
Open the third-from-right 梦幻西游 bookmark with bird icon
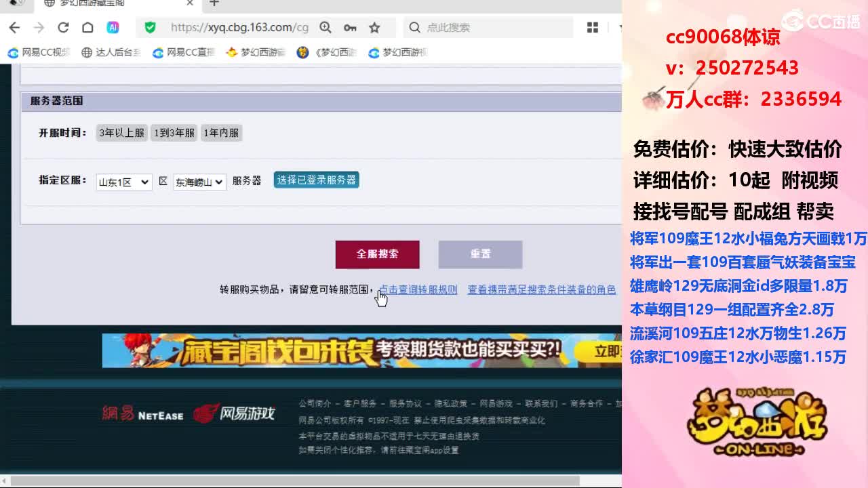coord(256,52)
